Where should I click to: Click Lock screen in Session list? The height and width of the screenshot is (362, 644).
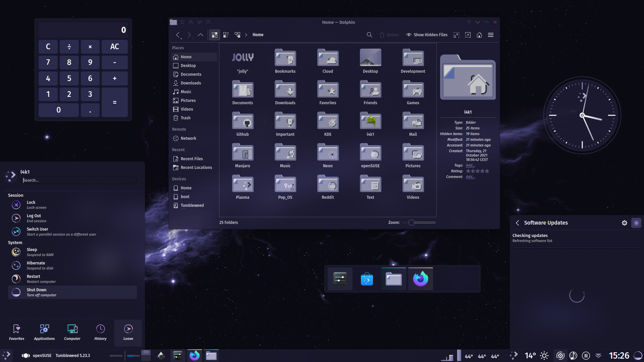pos(72,205)
